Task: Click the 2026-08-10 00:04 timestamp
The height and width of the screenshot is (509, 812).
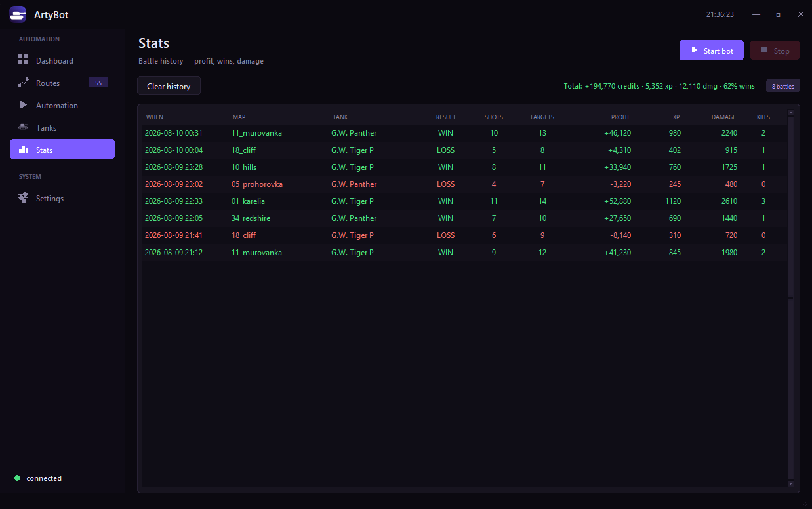Action: (x=174, y=150)
